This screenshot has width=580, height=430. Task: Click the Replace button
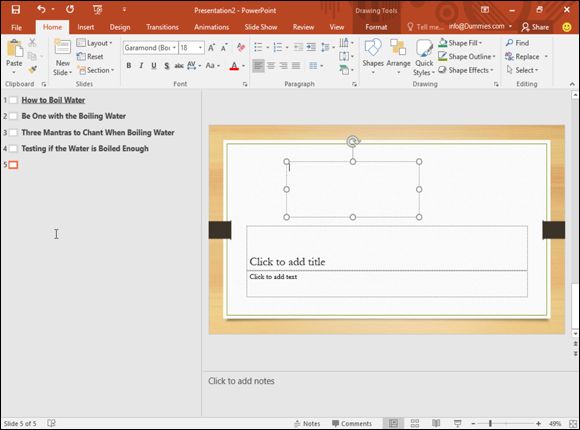(522, 57)
